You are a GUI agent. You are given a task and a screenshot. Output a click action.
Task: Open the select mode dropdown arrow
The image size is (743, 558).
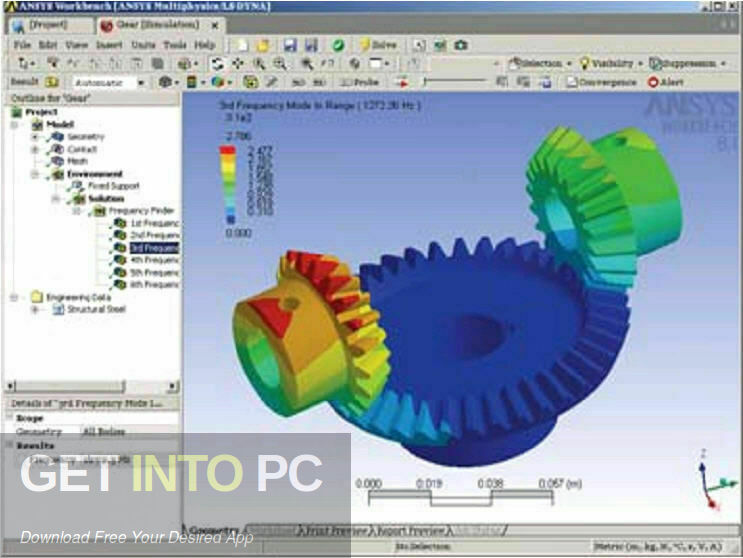tap(33, 63)
